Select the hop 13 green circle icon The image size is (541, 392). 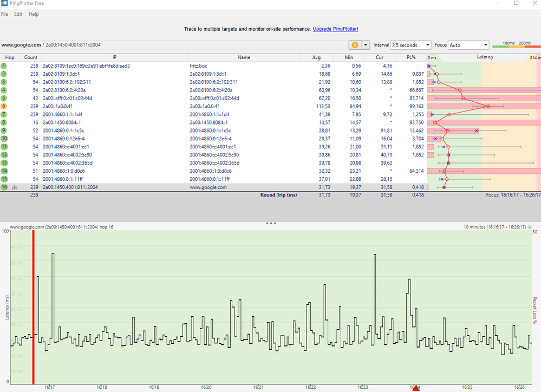4,163
